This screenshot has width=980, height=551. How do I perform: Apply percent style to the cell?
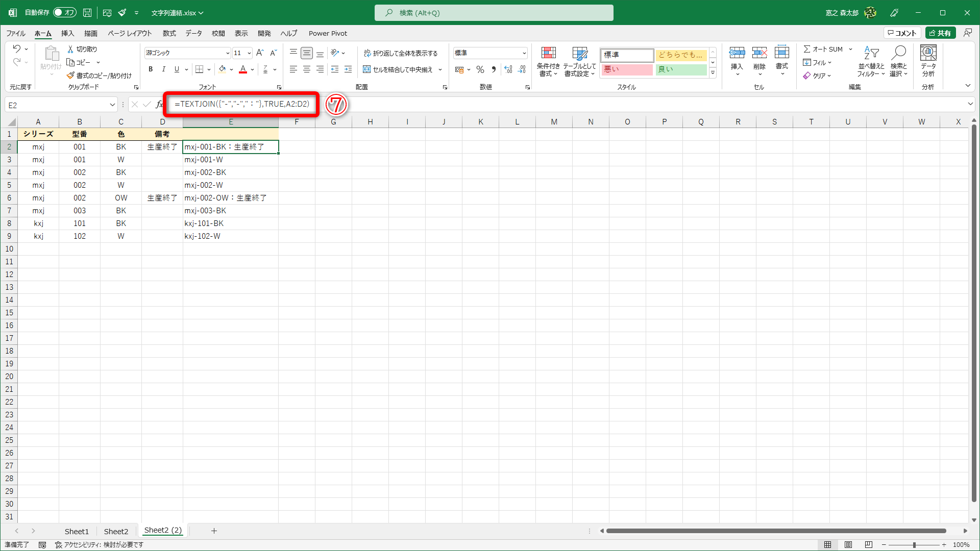pyautogui.click(x=480, y=69)
